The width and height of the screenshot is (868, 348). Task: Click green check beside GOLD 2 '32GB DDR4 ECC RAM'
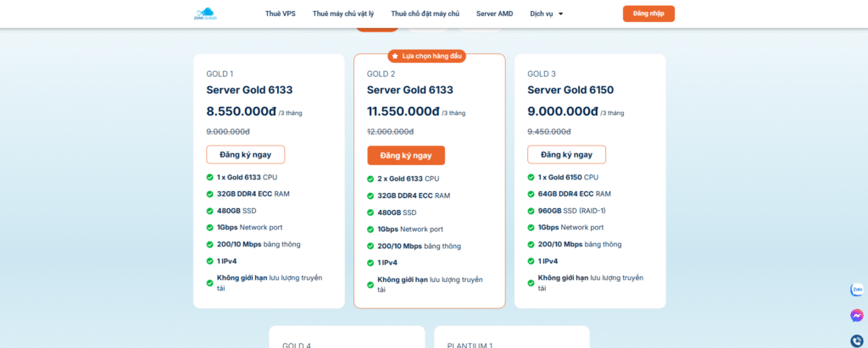370,196
